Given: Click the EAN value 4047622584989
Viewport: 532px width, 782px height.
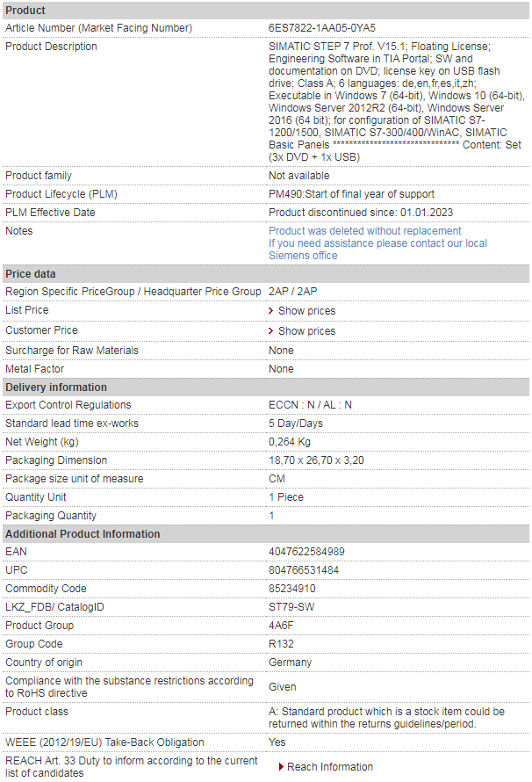Looking at the screenshot, I should pos(307,552).
